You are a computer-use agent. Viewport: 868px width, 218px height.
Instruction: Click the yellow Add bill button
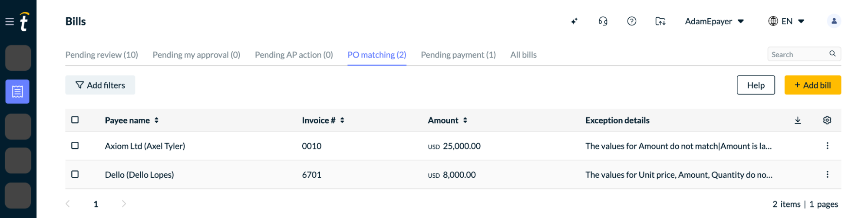[812, 85]
